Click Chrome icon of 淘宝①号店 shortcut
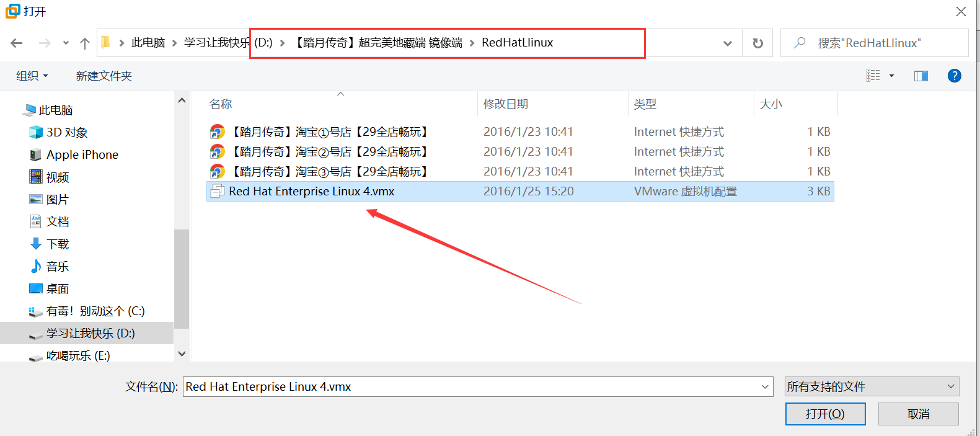 pyautogui.click(x=217, y=131)
